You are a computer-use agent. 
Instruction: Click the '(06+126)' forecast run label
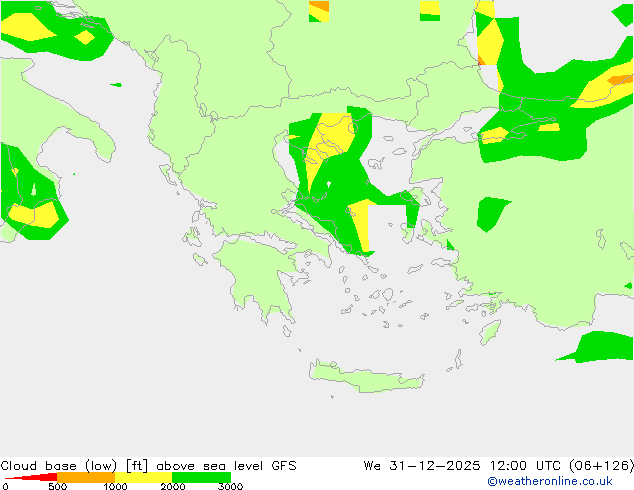tap(601, 466)
